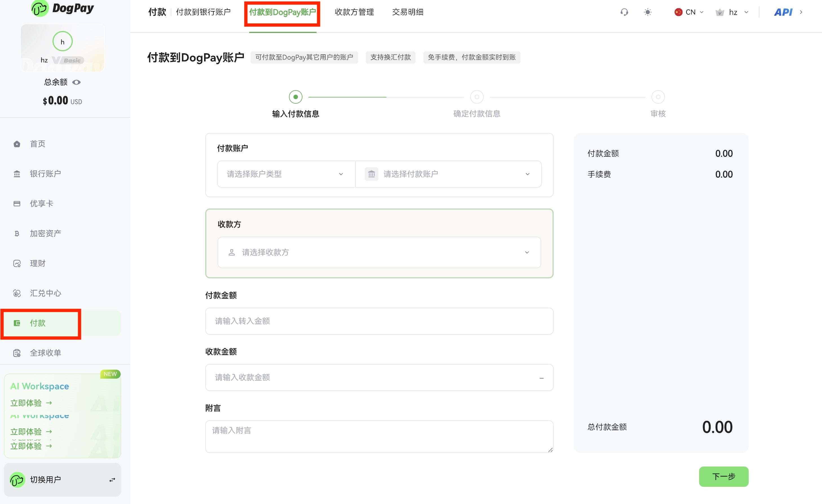Click the 支持换汇付款 tag

coord(390,57)
